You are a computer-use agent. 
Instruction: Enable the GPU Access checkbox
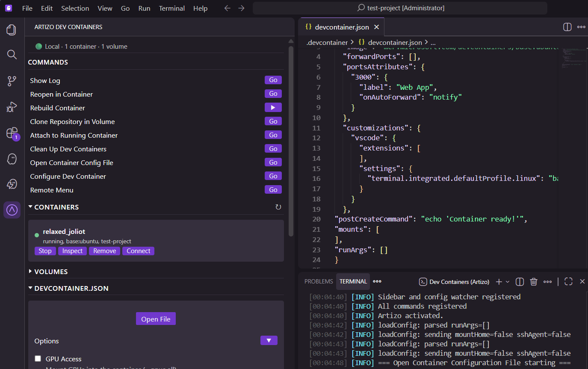[38, 359]
